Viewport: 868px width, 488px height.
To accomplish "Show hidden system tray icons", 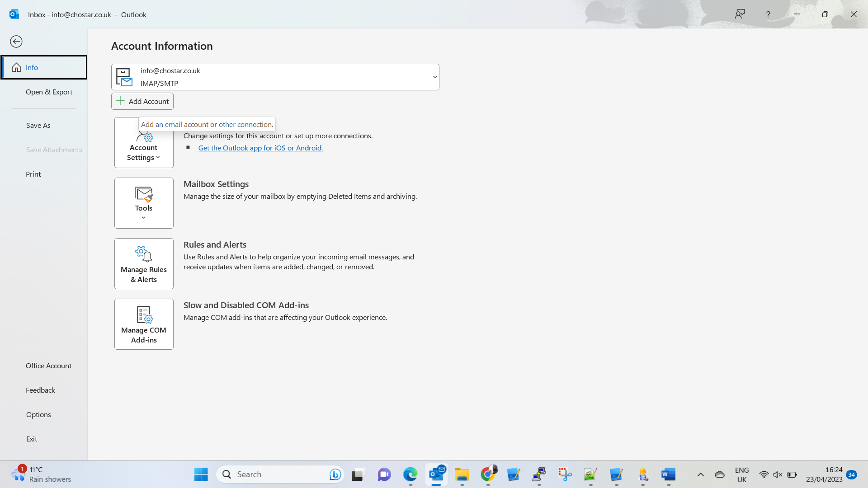I will (x=700, y=474).
